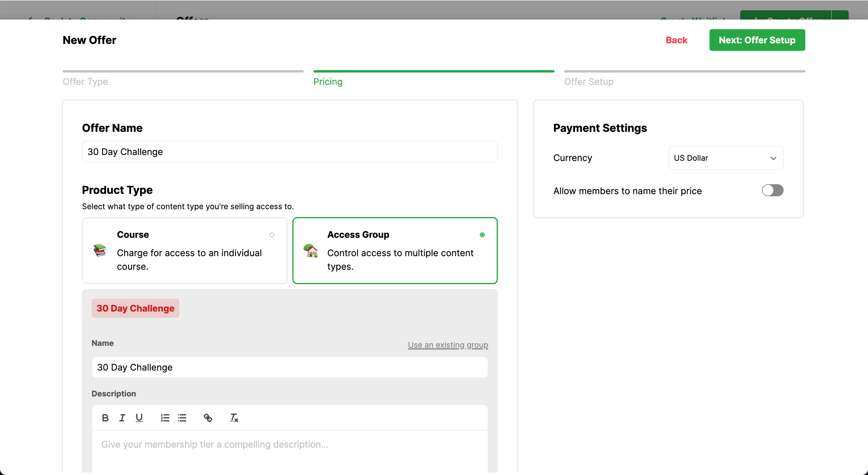868x475 pixels.
Task: Click the clear formatting icon
Action: (234, 418)
